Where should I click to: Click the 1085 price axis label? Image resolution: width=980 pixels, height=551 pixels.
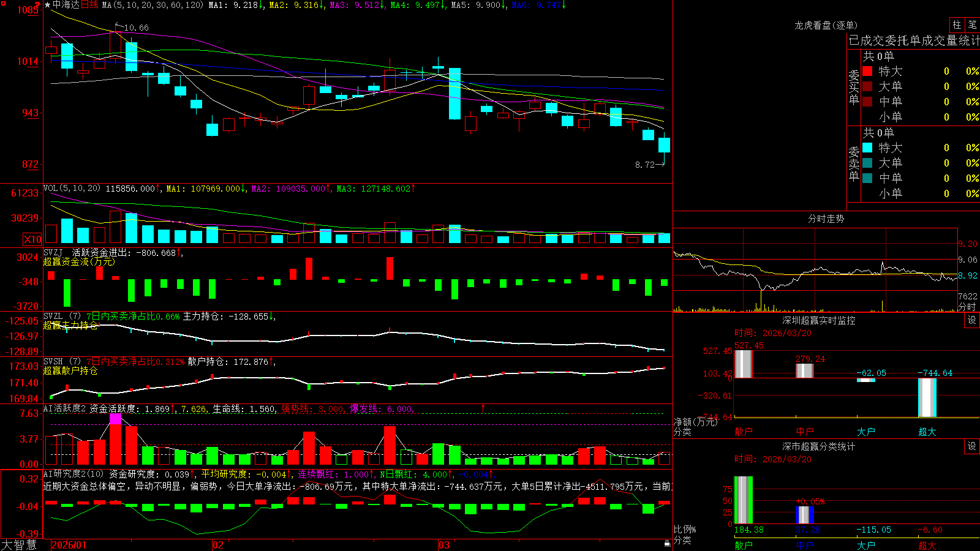28,10
